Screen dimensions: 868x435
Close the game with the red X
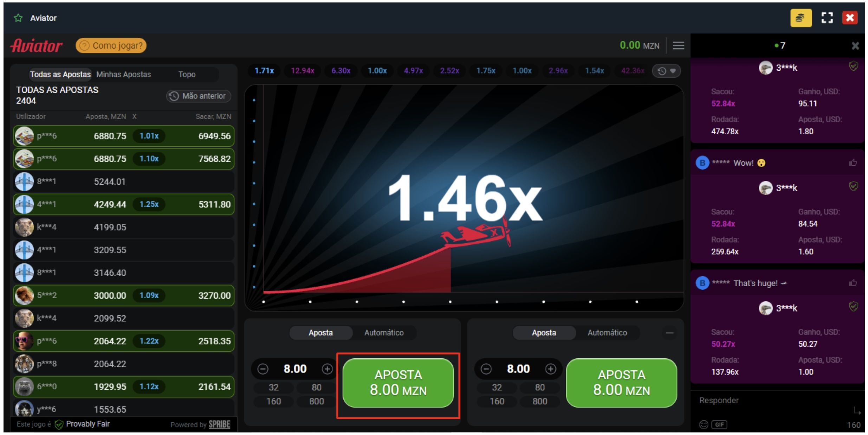pos(850,18)
